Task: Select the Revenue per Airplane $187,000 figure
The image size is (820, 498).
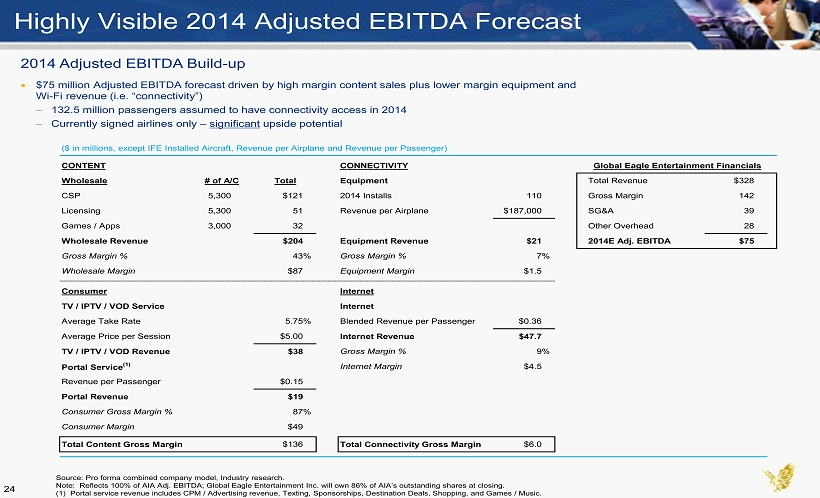Action: pos(523,211)
